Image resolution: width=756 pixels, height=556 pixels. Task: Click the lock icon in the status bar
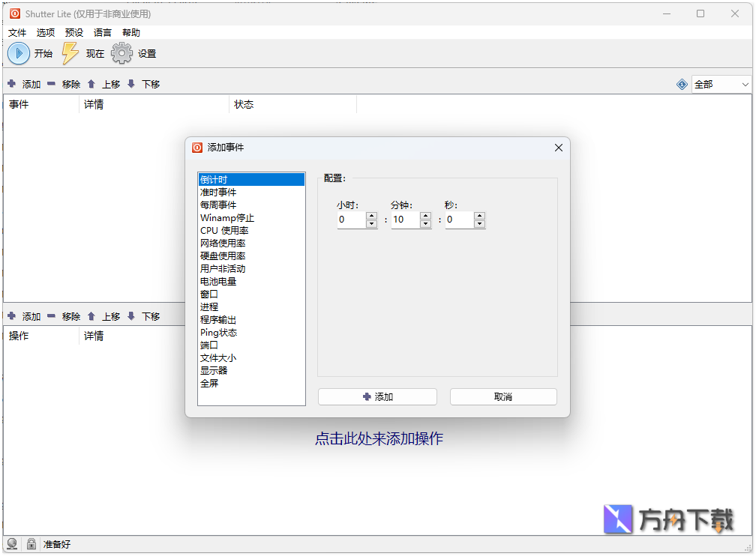coord(31,544)
